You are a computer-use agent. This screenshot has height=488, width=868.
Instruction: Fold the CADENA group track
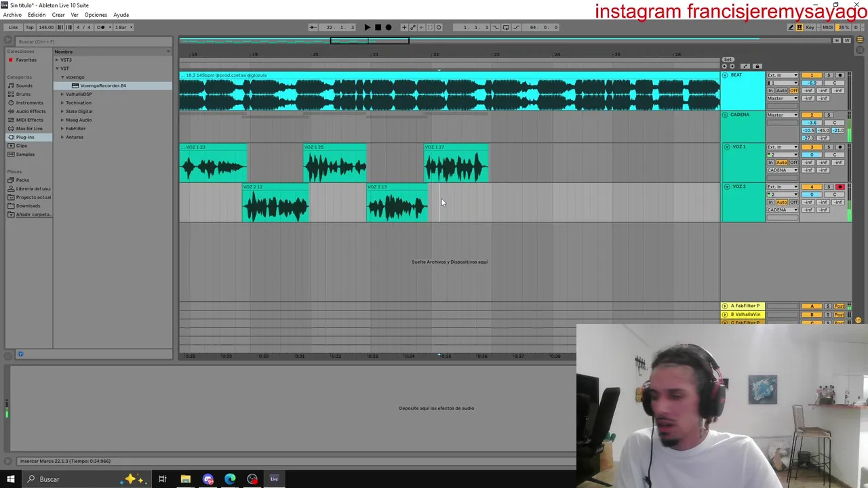[x=725, y=115]
